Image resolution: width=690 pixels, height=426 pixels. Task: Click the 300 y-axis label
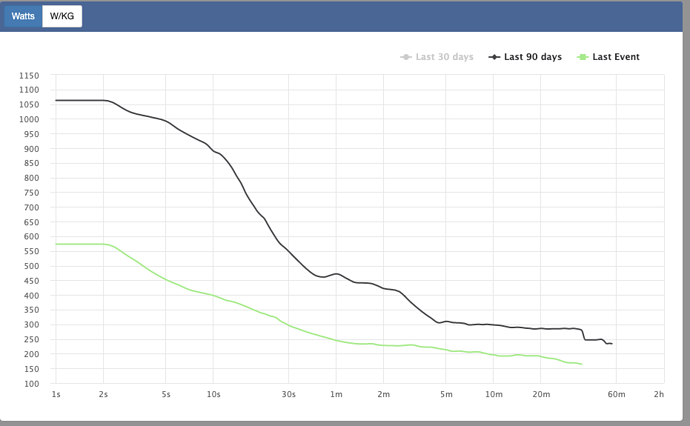click(31, 325)
